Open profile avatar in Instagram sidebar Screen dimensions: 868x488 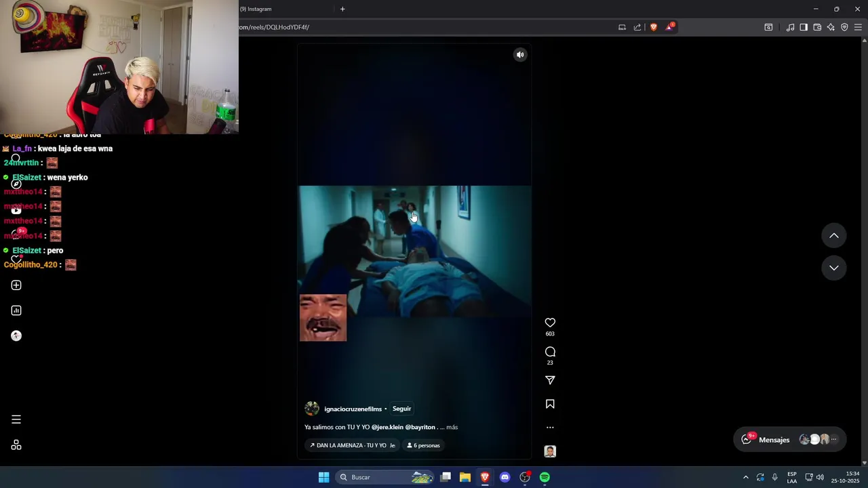pyautogui.click(x=16, y=335)
